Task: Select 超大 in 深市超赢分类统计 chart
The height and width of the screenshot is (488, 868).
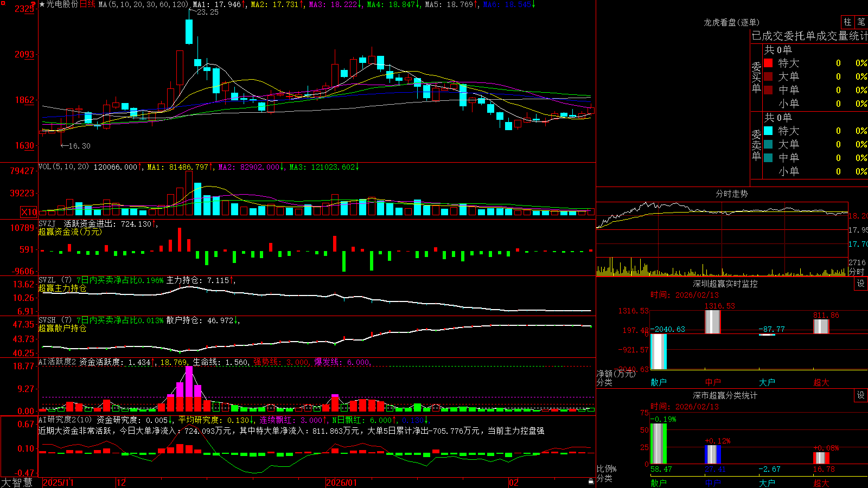Action: (x=821, y=483)
